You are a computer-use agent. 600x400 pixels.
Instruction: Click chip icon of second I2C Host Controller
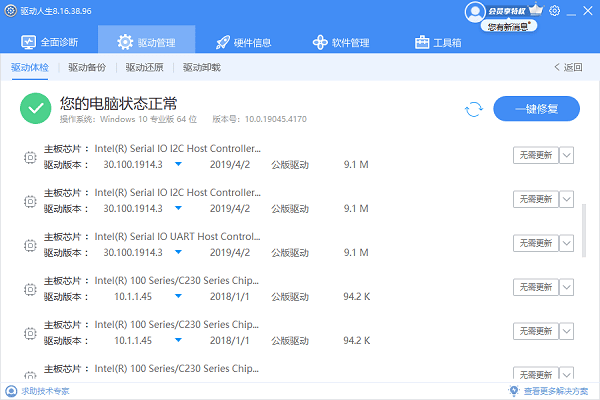point(30,201)
